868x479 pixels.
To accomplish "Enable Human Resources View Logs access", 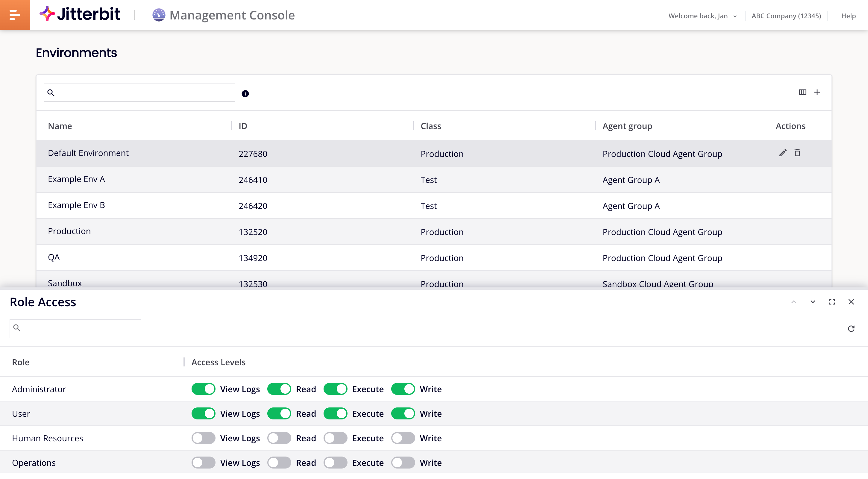I will [x=204, y=438].
